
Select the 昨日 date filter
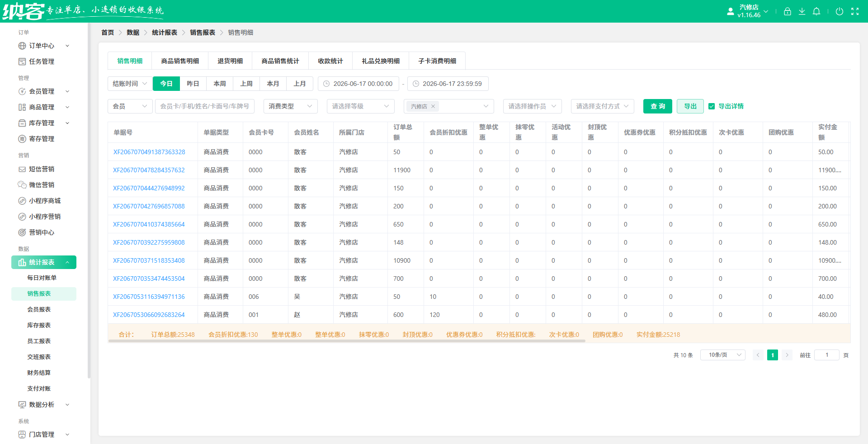[x=193, y=84]
